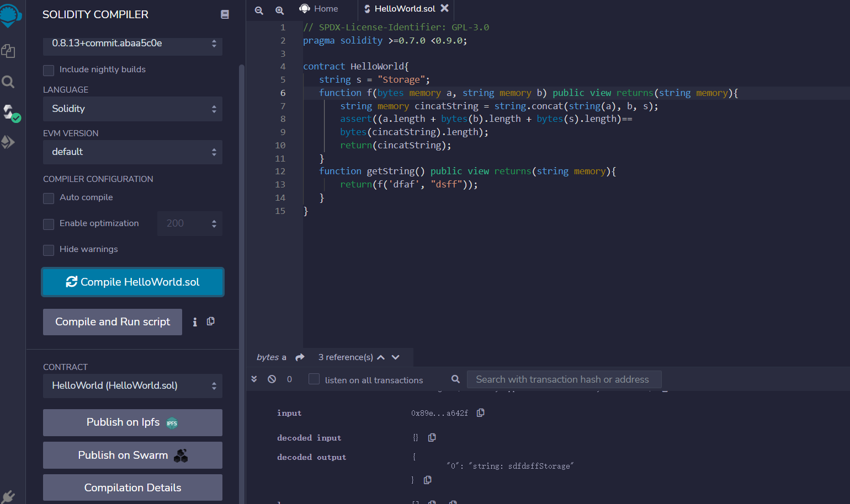850x504 pixels.
Task: Adjust optimization runs stepper 200
Action: point(190,223)
